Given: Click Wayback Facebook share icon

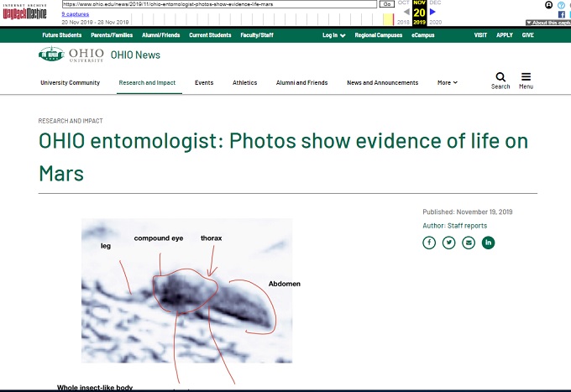Looking at the screenshot, I should click(x=562, y=14).
